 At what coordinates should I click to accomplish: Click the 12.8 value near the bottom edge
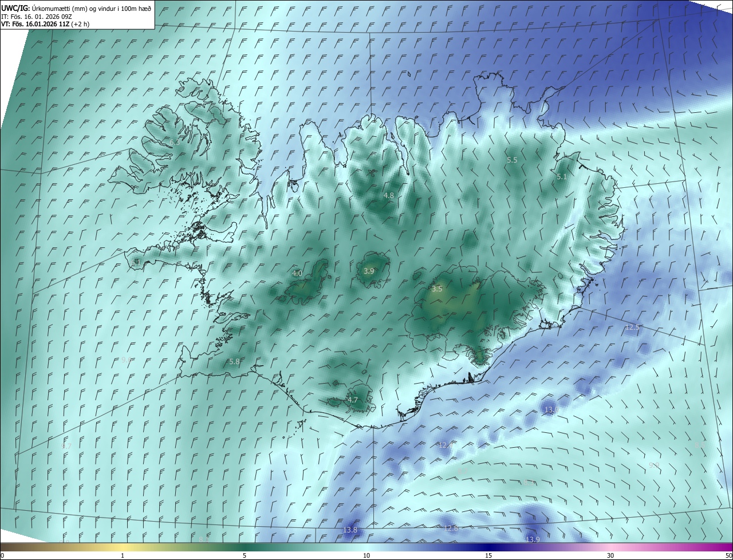pyautogui.click(x=451, y=528)
